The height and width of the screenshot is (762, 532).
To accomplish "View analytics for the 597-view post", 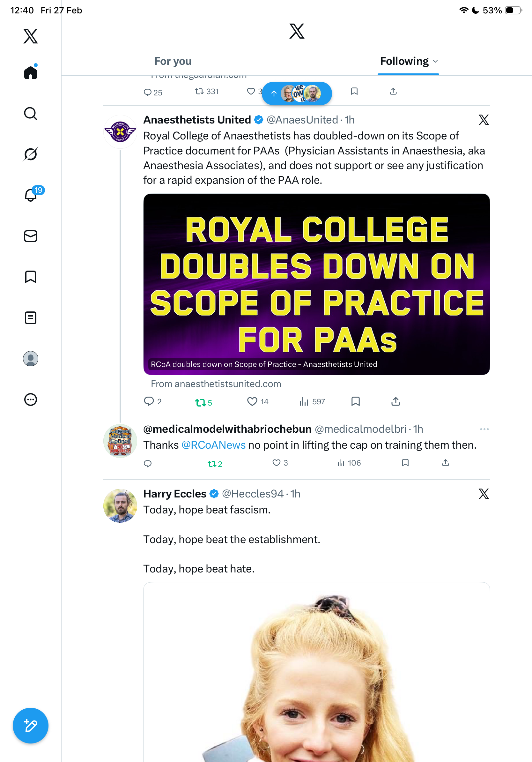I will pos(312,401).
